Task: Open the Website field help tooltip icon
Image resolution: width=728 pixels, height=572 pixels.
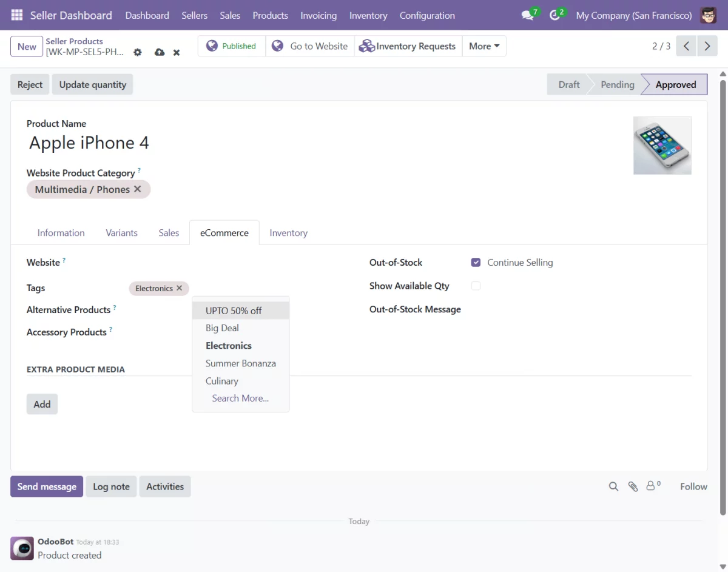Action: (64, 260)
